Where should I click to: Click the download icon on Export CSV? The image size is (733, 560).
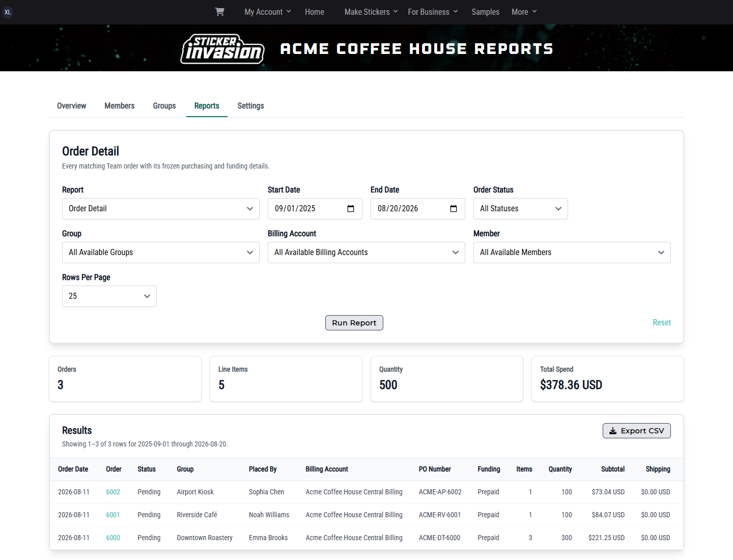coord(613,431)
